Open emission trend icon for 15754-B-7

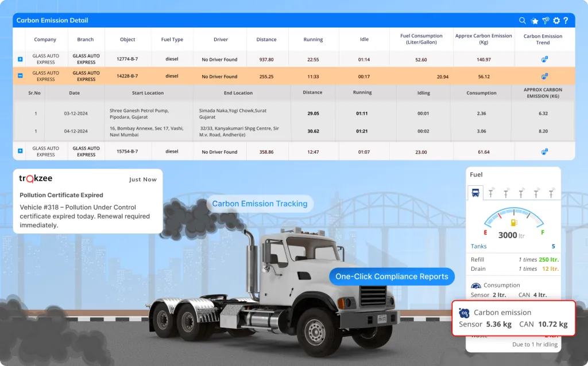[x=544, y=152]
